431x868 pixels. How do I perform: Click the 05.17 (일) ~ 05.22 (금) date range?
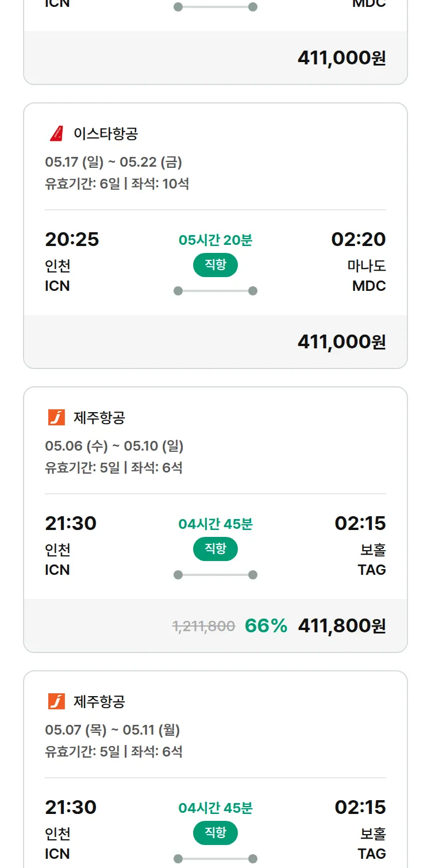pos(113,162)
